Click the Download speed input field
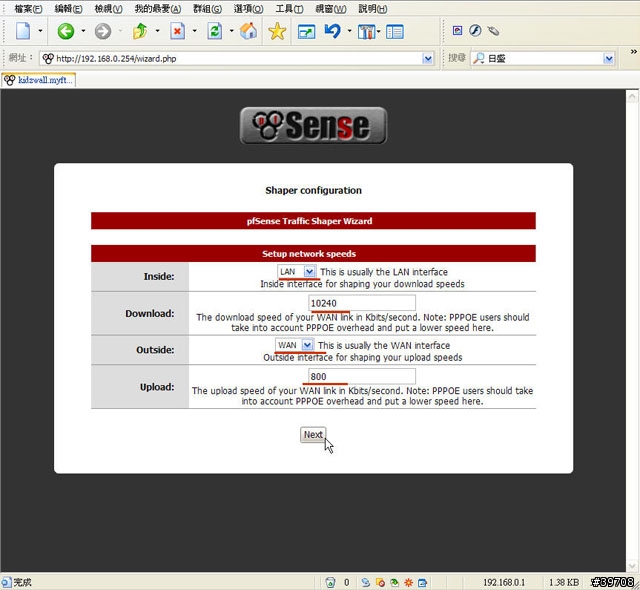 (362, 303)
